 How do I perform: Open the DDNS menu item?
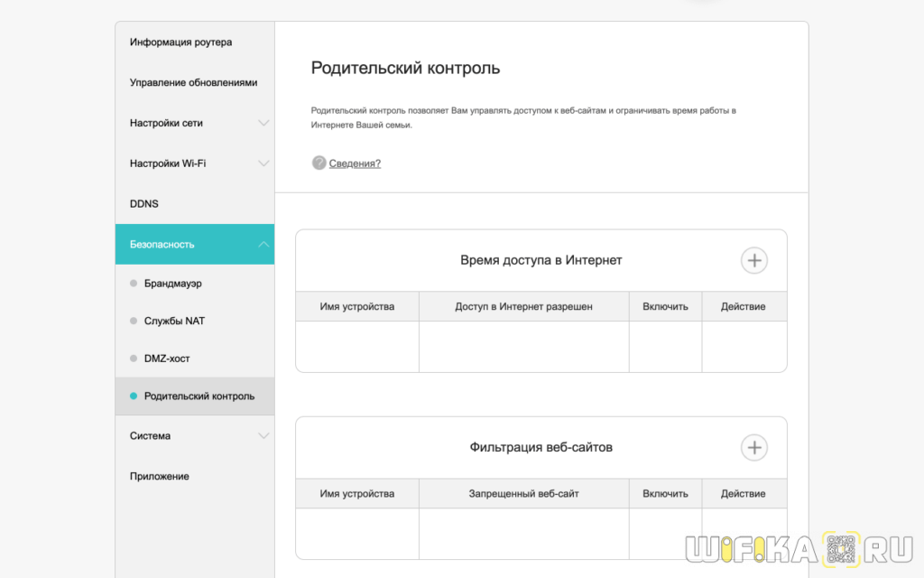(x=144, y=204)
